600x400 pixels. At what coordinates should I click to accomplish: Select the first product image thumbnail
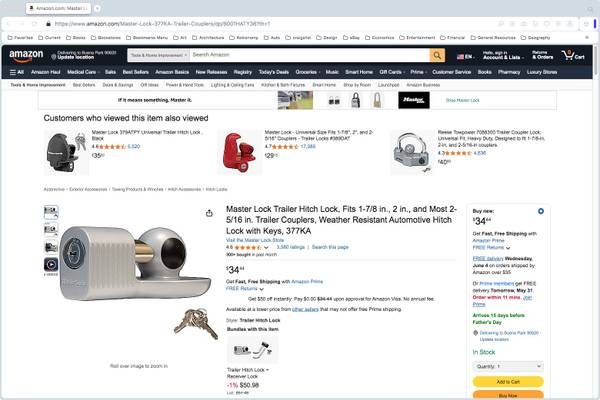(51, 212)
